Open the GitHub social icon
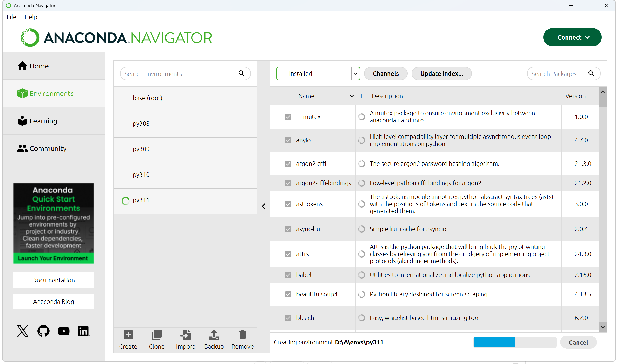This screenshot has height=364, width=618. tap(43, 331)
